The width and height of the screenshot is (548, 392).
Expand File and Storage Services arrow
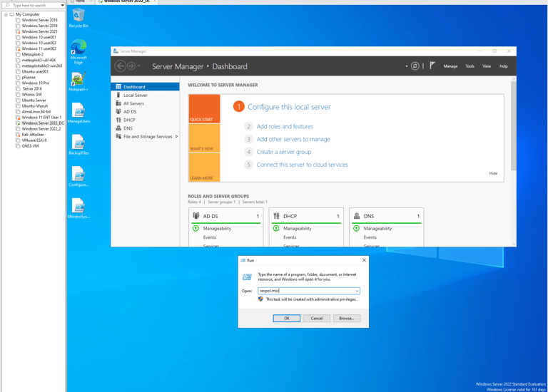176,136
